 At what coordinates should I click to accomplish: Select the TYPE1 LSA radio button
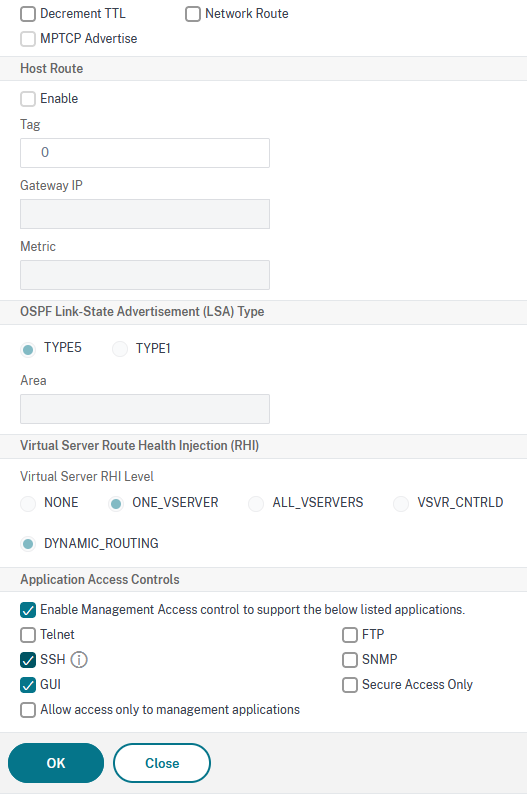pyautogui.click(x=120, y=349)
